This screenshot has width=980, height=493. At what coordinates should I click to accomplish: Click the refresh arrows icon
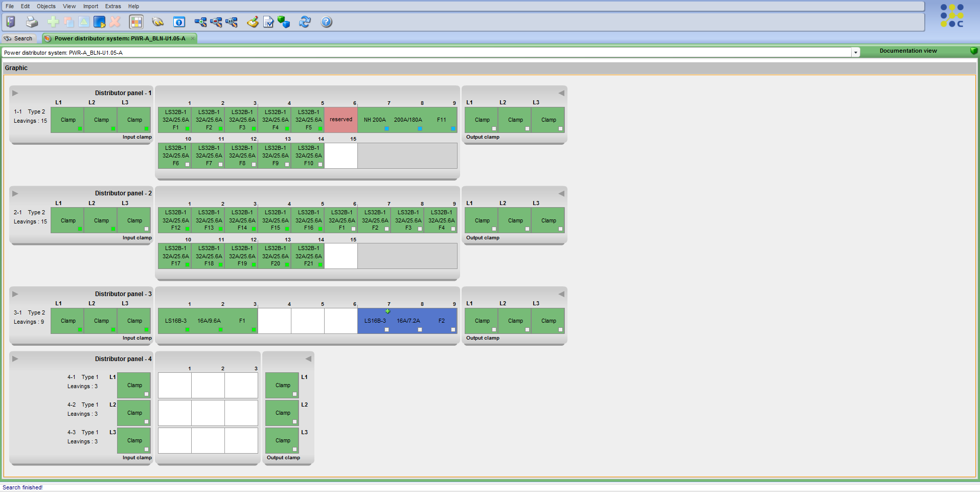(x=305, y=22)
